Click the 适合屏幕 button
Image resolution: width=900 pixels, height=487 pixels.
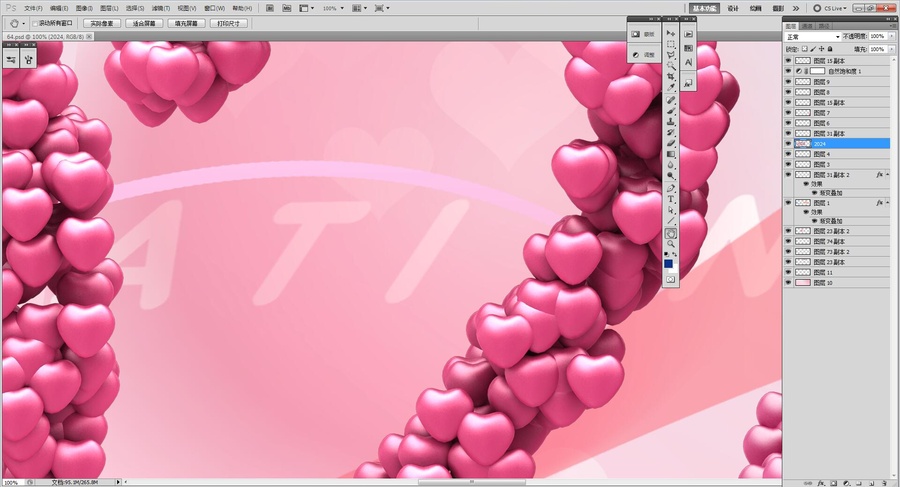pyautogui.click(x=144, y=24)
